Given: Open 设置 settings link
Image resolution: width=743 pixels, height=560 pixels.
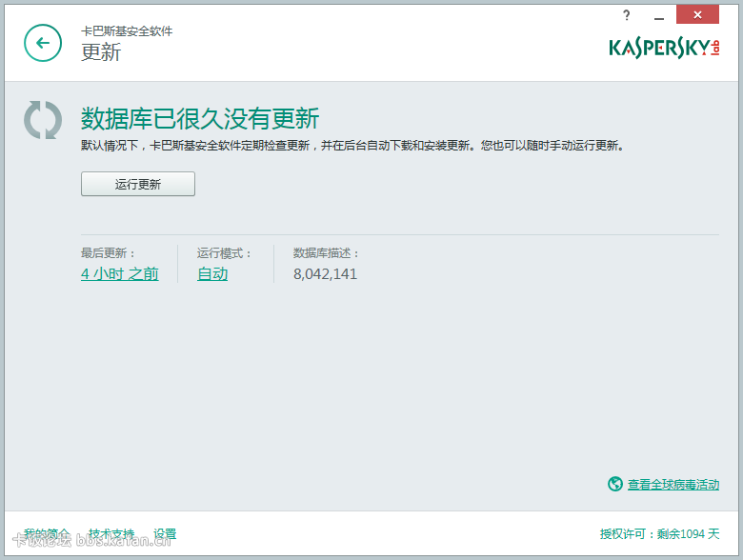Looking at the screenshot, I should point(165,534).
